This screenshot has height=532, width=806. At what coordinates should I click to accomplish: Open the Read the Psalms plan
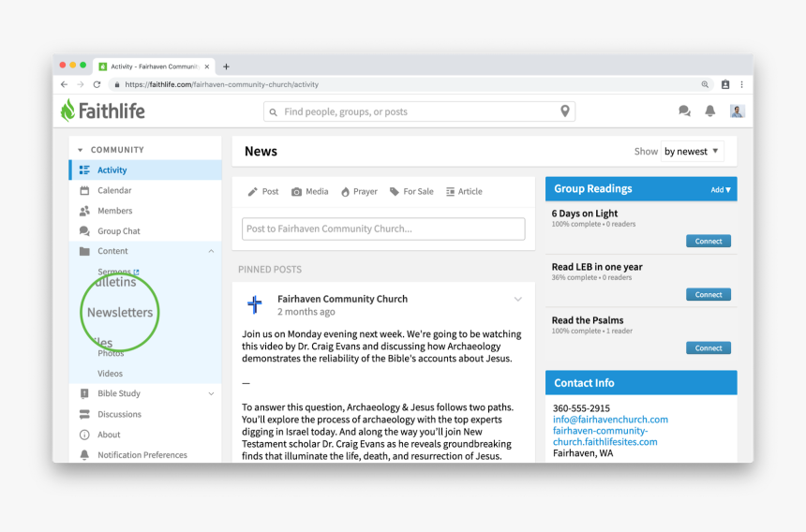pos(588,320)
